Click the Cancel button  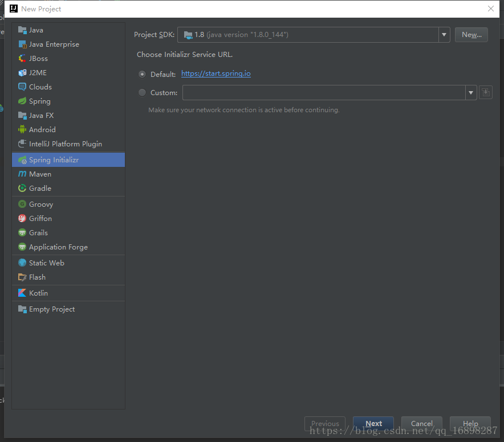pyautogui.click(x=422, y=424)
